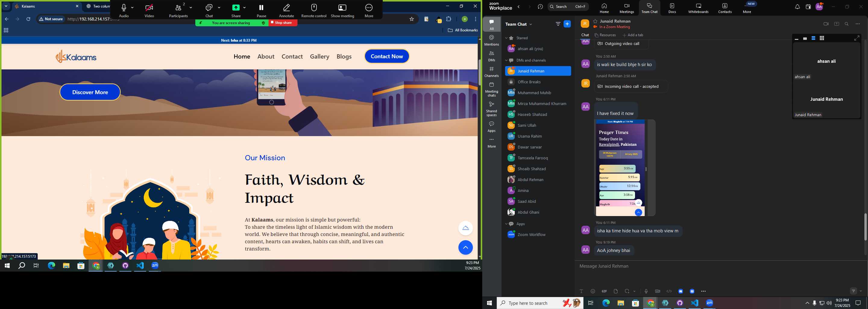
Task: Open the emoji picker in composer
Action: click(593, 291)
